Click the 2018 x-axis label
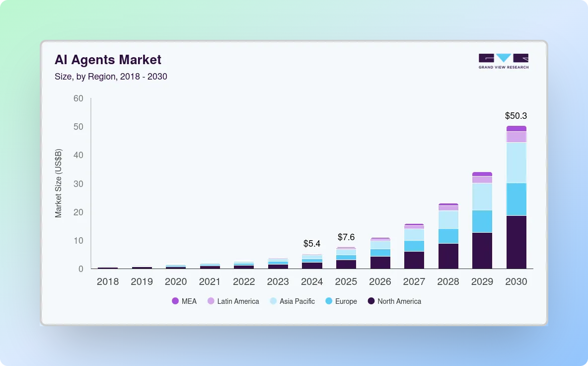The image size is (588, 366). (108, 281)
